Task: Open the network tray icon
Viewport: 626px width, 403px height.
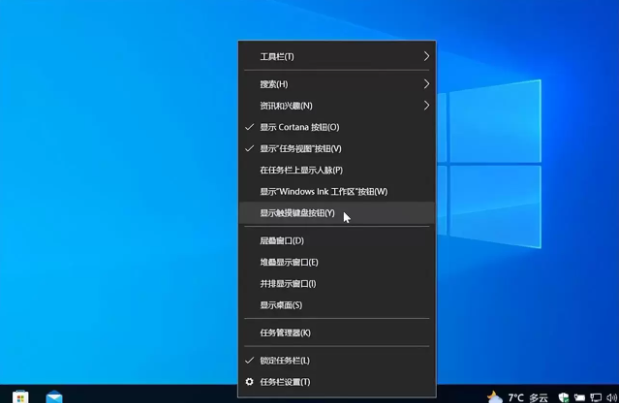Action: 596,397
